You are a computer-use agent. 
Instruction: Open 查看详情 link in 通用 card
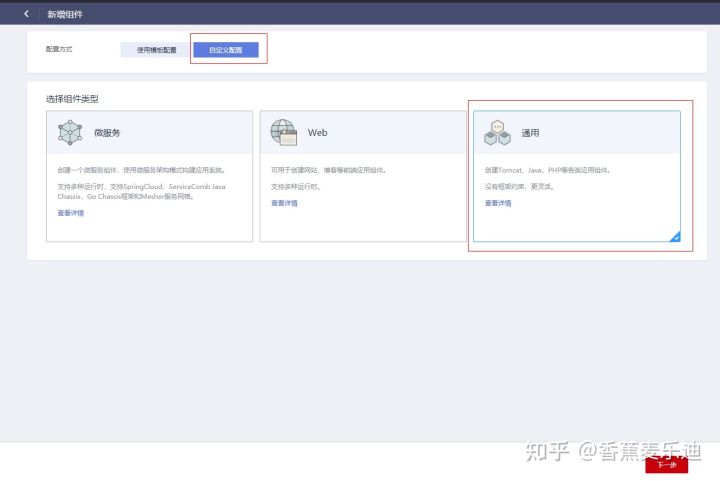(x=498, y=203)
